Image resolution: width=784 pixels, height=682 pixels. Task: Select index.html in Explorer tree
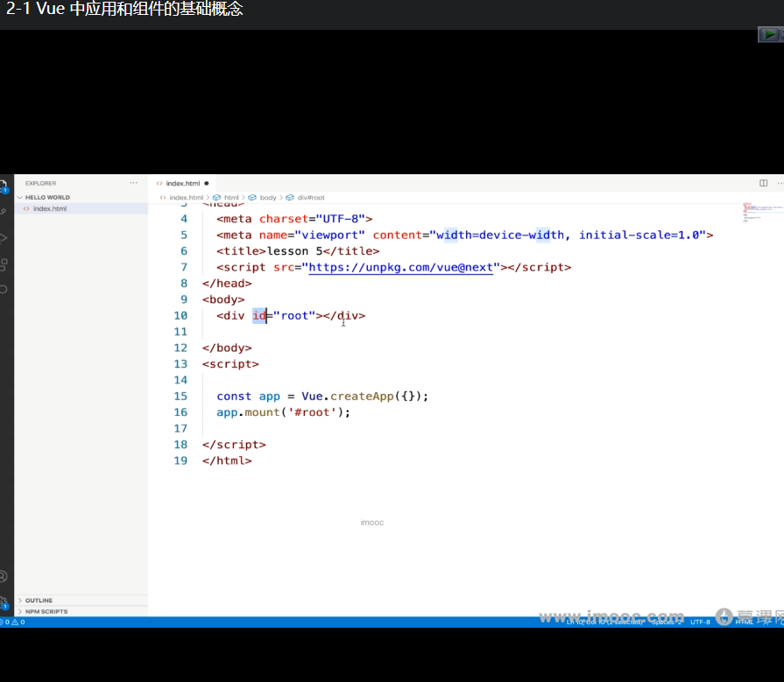tap(81, 208)
